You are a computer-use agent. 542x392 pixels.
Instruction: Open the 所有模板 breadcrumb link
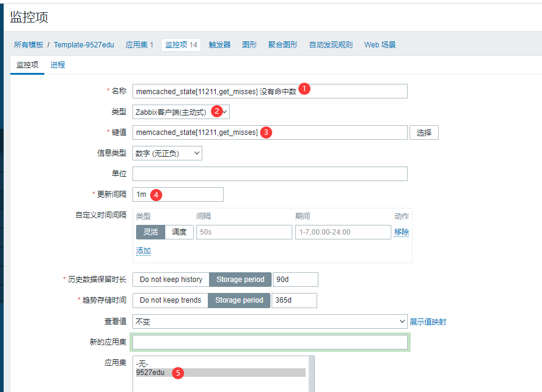click(29, 45)
